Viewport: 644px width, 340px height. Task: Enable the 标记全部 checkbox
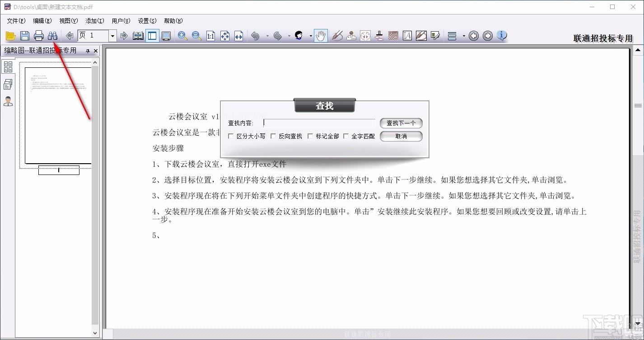(310, 136)
